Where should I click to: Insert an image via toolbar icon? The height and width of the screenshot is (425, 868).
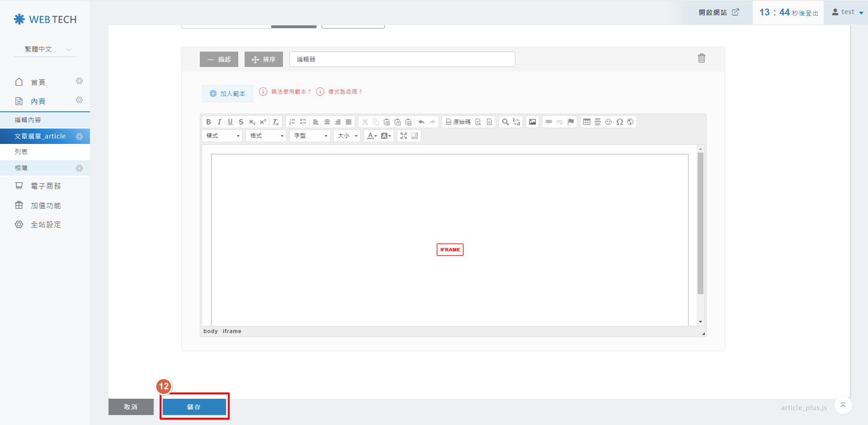point(533,122)
